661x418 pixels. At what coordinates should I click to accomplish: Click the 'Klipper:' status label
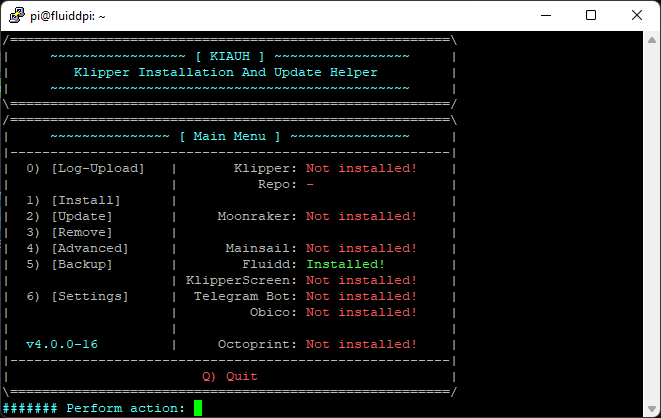pyautogui.click(x=266, y=169)
